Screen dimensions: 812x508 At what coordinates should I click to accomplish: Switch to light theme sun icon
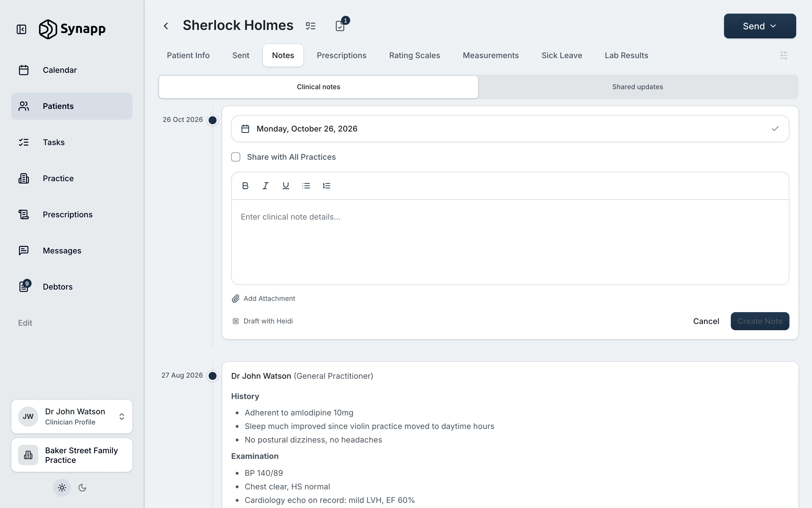[62, 487]
